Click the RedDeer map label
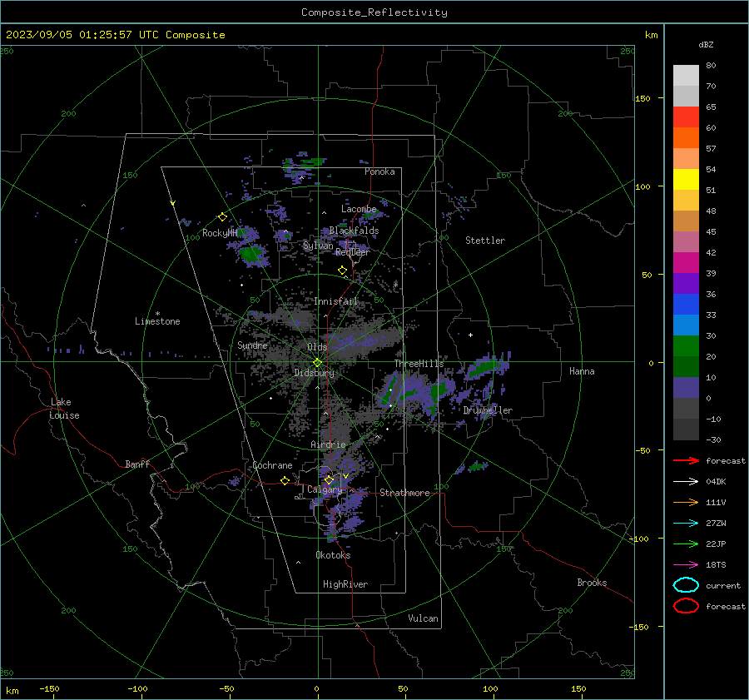 click(353, 252)
